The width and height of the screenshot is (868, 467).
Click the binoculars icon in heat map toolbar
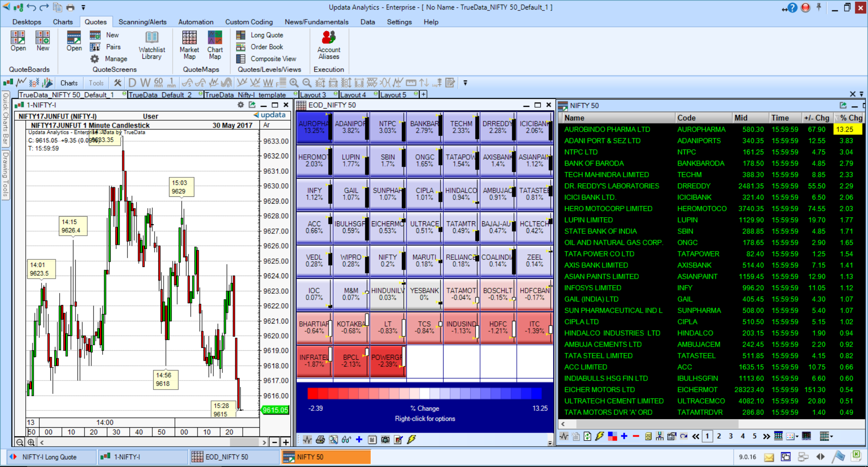346,439
